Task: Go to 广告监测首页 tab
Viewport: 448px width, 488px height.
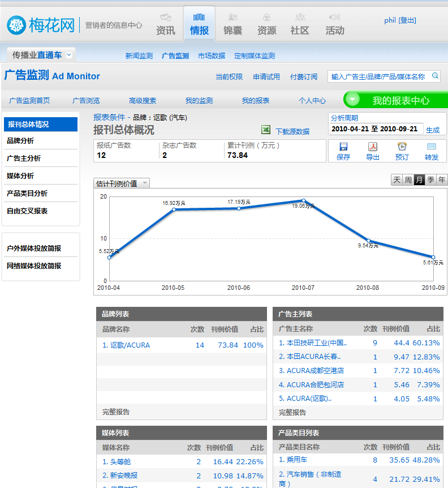Action: coord(29,101)
